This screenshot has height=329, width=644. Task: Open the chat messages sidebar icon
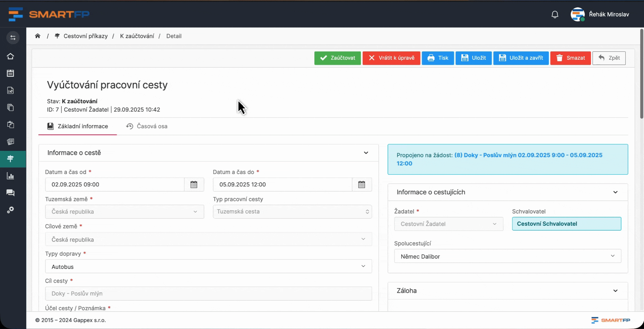[x=10, y=193]
